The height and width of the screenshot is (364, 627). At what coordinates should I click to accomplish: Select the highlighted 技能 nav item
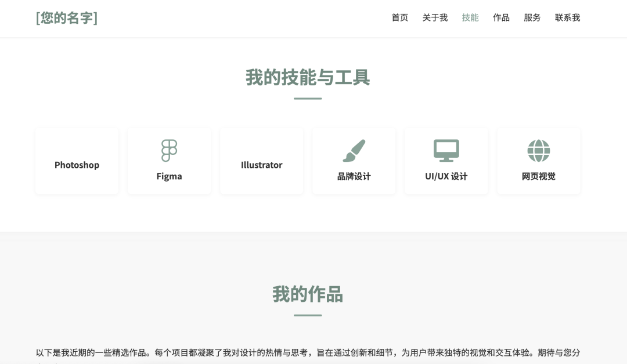tap(470, 18)
